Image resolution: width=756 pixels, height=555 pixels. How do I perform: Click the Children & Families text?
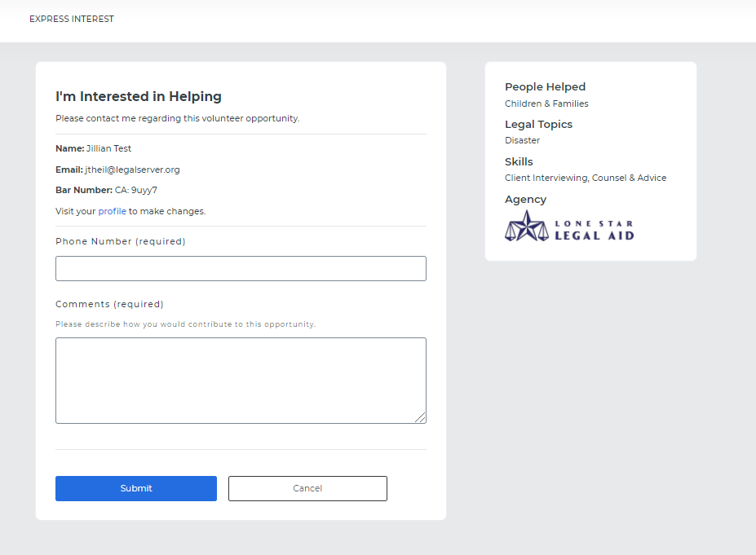[546, 104]
